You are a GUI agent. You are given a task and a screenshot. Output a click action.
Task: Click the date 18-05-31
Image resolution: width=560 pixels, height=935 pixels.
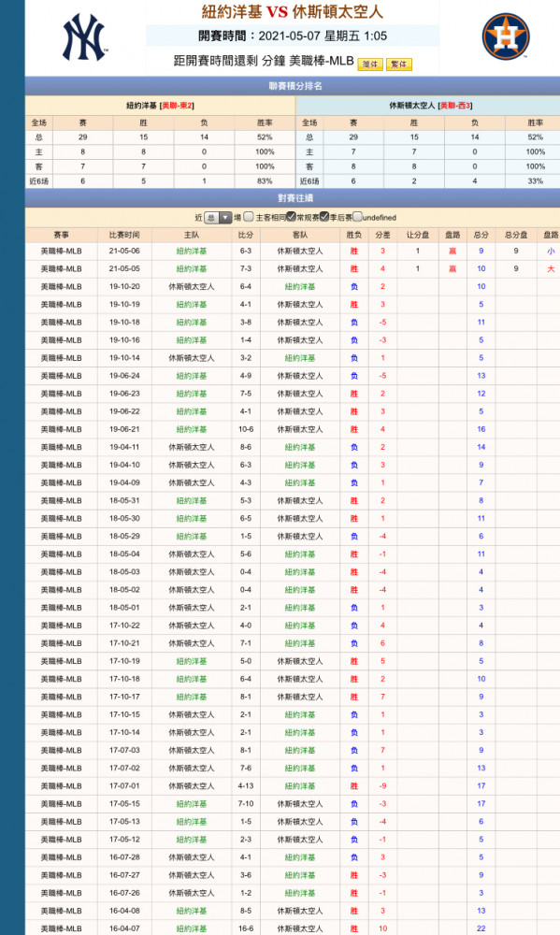(x=124, y=501)
